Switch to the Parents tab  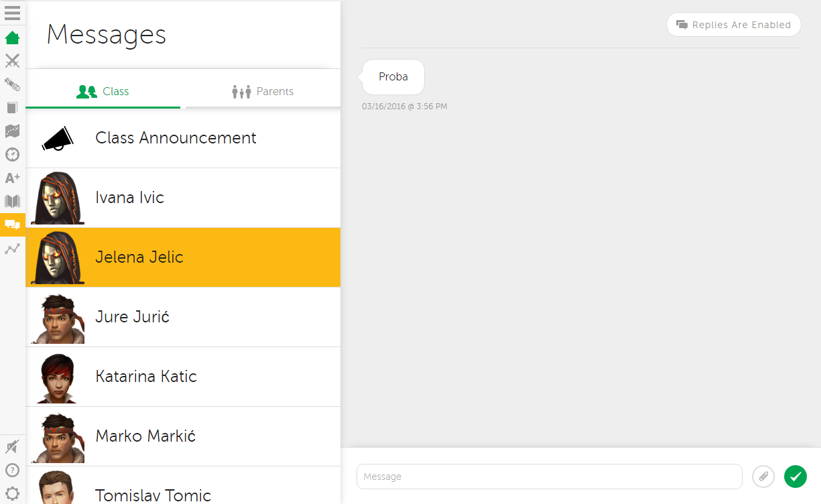263,91
